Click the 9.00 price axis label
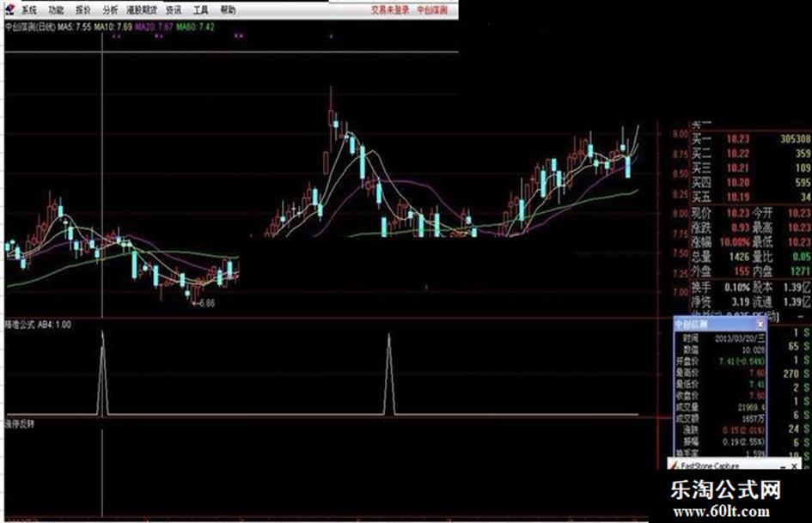 pos(680,134)
